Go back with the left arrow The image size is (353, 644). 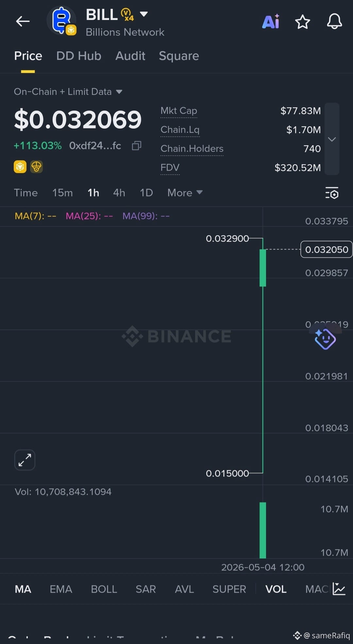(x=23, y=22)
